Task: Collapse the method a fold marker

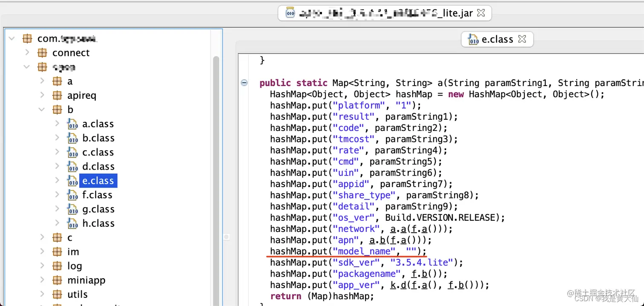Action: tap(244, 83)
